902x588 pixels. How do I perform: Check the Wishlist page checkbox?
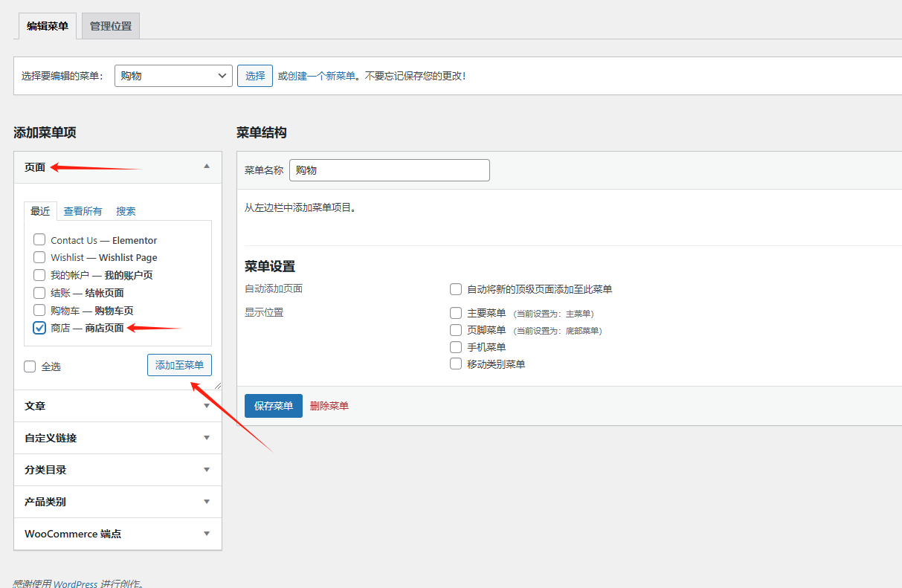(39, 257)
